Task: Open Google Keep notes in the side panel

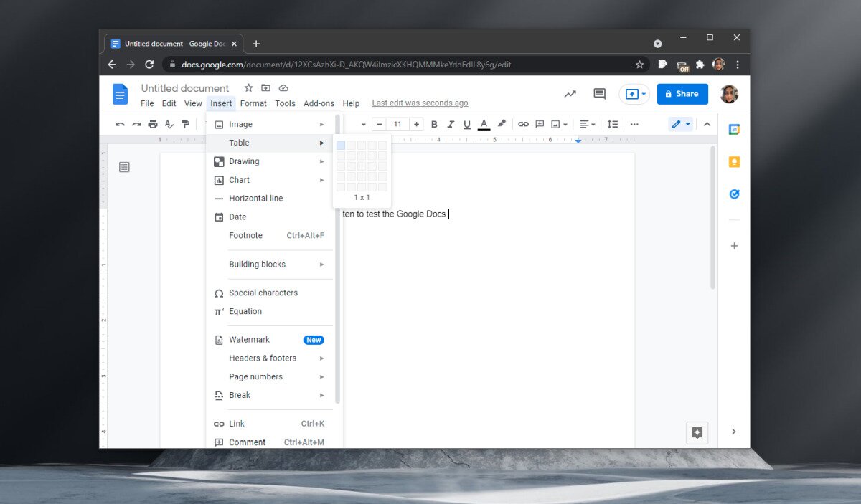Action: [x=733, y=161]
